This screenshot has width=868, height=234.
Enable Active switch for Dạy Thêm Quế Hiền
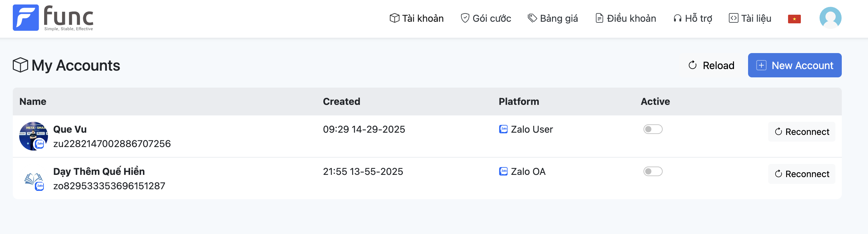tap(653, 171)
